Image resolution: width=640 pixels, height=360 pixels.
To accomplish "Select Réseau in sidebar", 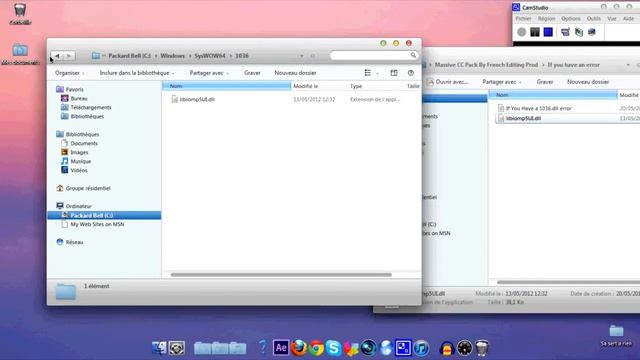I will [74, 242].
